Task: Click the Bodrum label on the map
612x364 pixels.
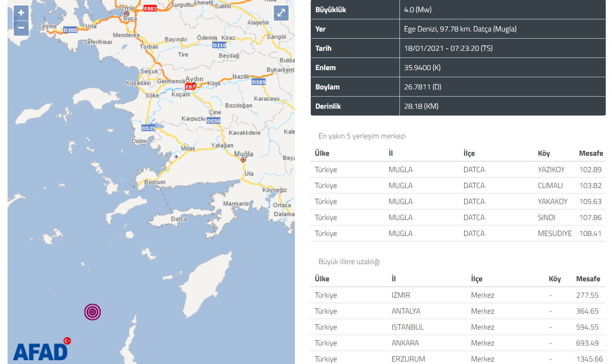Action: click(x=155, y=182)
